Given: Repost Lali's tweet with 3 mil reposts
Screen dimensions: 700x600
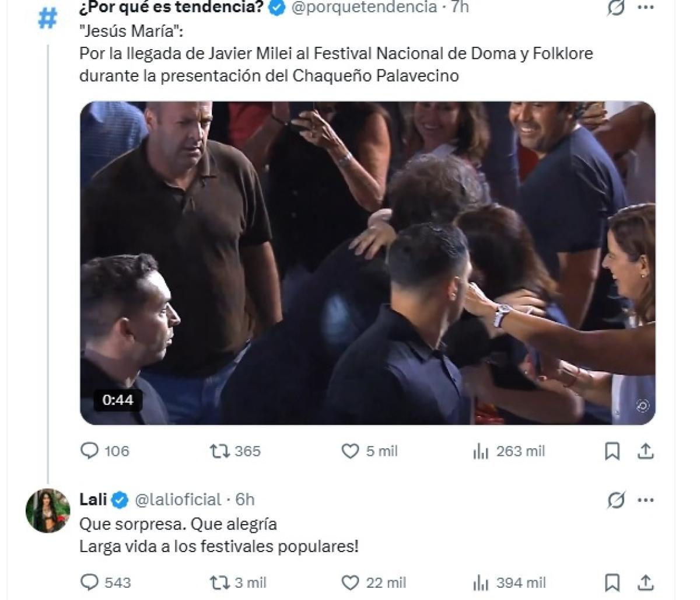Looking at the screenshot, I should [219, 582].
